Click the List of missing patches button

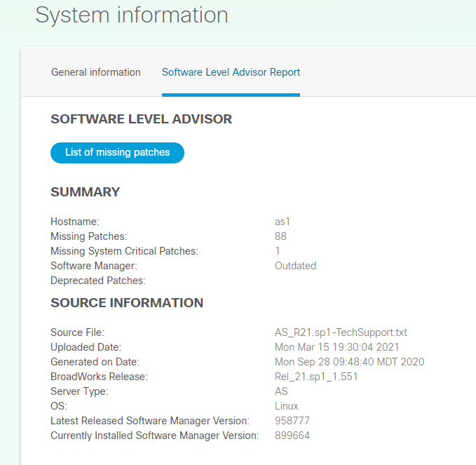click(x=117, y=152)
